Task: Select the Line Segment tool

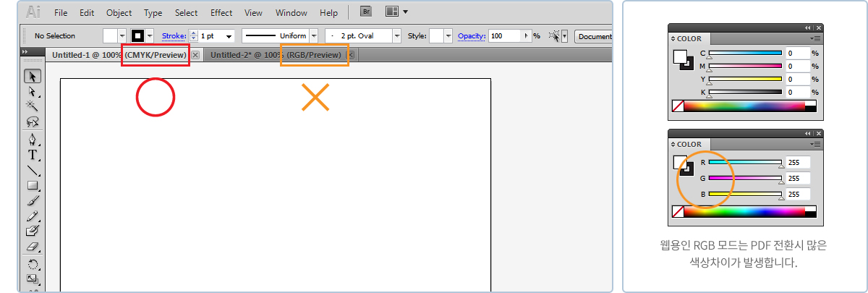Action: [33, 171]
